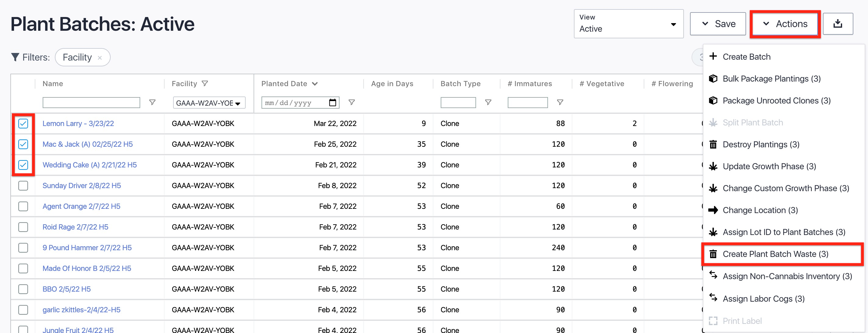
Task: Click the # Immatures filter input box
Action: pos(528,102)
